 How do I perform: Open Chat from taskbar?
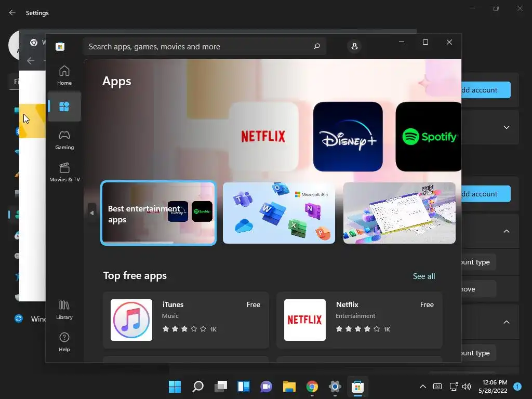tap(267, 387)
